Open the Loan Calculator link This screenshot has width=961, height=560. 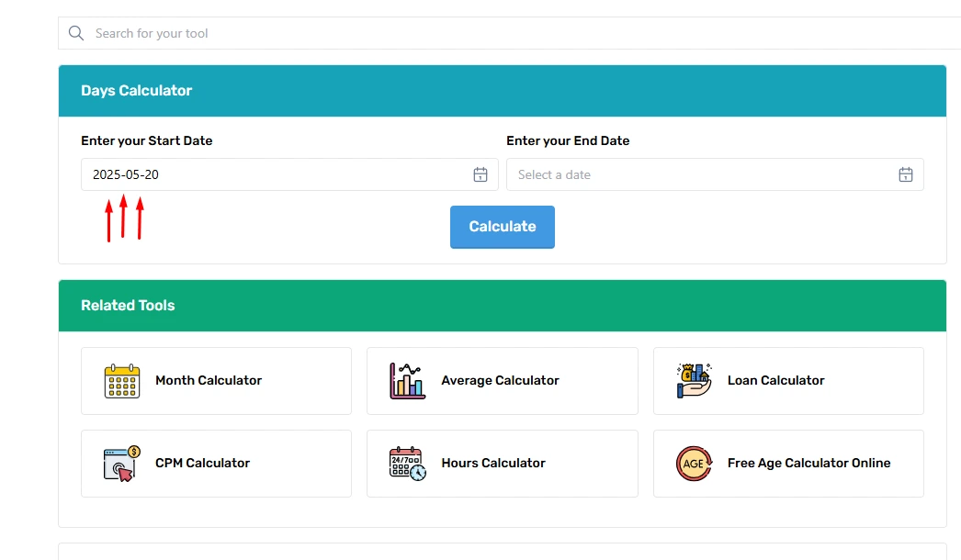pyautogui.click(x=788, y=381)
